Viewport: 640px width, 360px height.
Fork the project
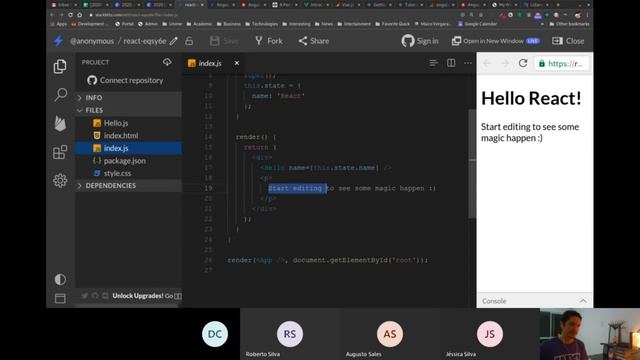click(269, 41)
